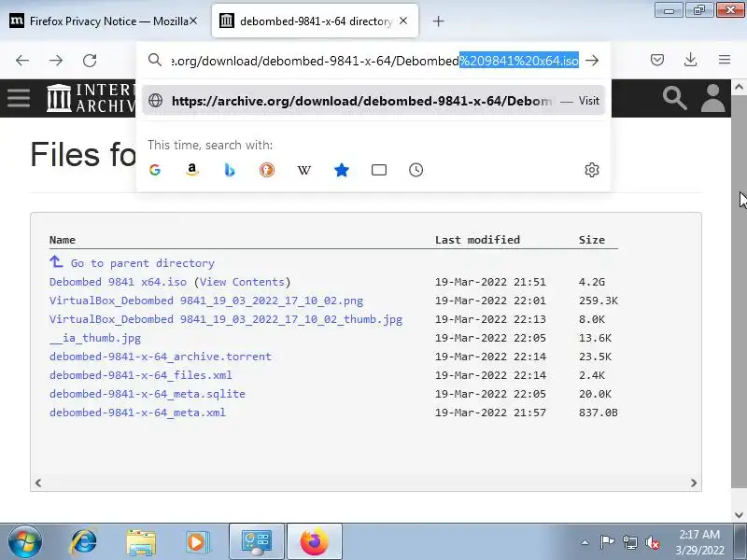Open the Internet Archive search magnifier

pyautogui.click(x=674, y=98)
